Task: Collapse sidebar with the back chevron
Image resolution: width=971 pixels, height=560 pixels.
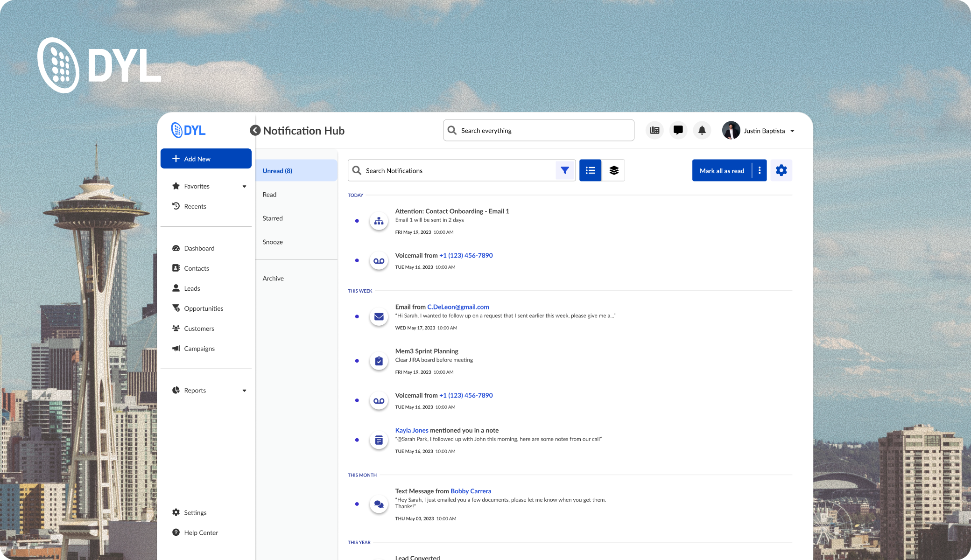Action: (x=255, y=130)
